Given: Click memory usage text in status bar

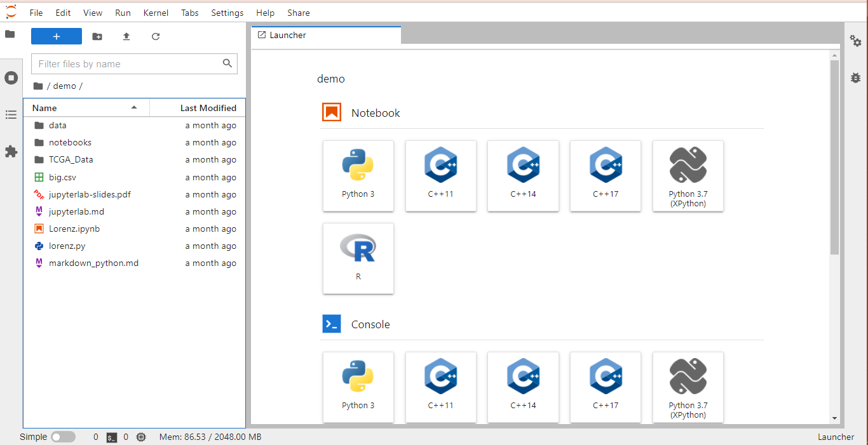Looking at the screenshot, I should pyautogui.click(x=210, y=437).
